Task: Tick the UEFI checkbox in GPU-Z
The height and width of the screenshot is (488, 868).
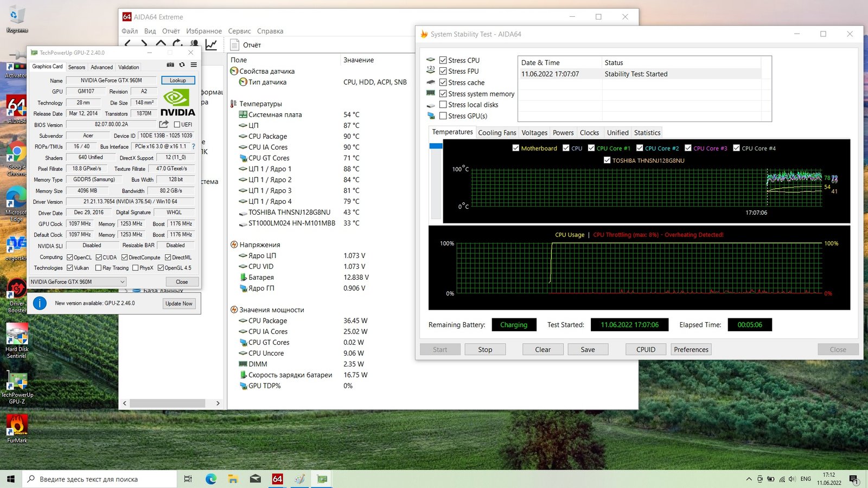Action: 177,125
